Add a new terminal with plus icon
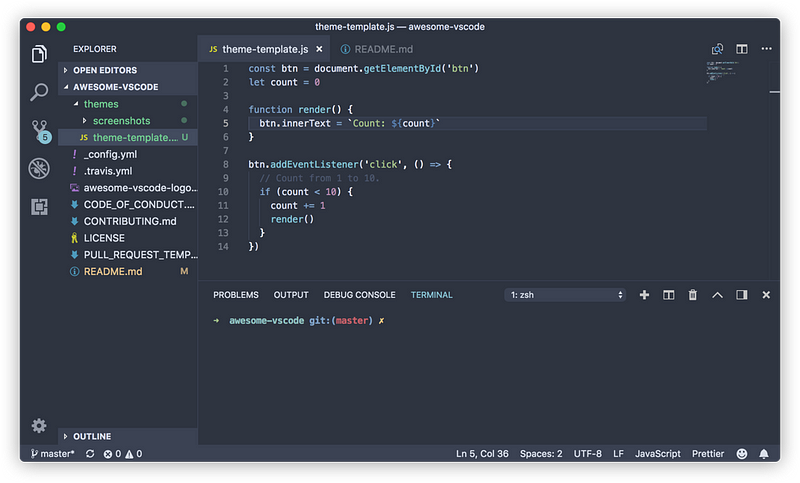The height and width of the screenshot is (483, 800). click(644, 295)
